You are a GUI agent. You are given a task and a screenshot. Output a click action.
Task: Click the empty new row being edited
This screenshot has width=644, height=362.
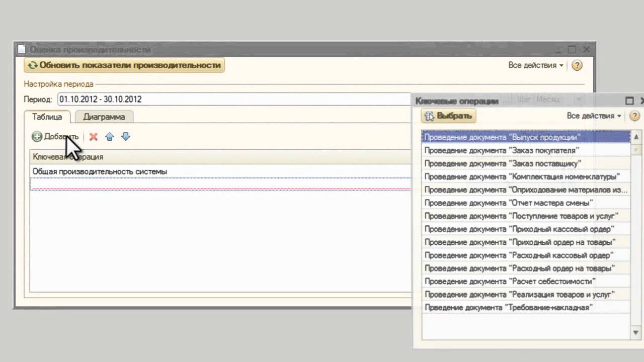(x=220, y=185)
